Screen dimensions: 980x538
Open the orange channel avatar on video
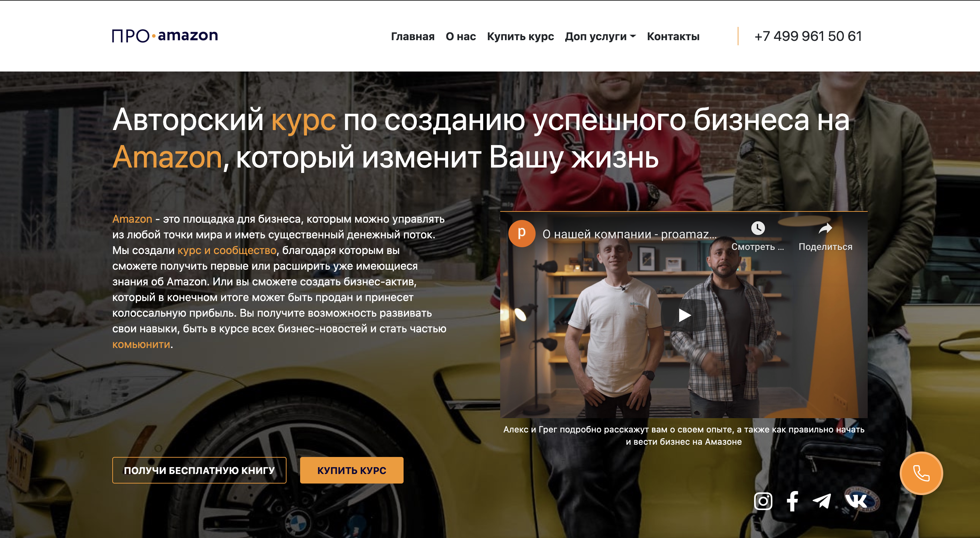tap(522, 233)
